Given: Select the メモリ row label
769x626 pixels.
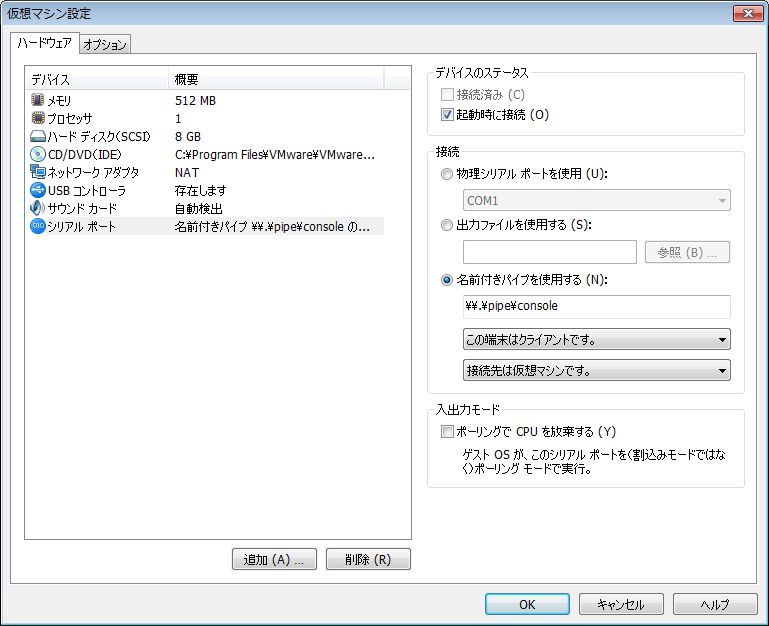Looking at the screenshot, I should 59,101.
